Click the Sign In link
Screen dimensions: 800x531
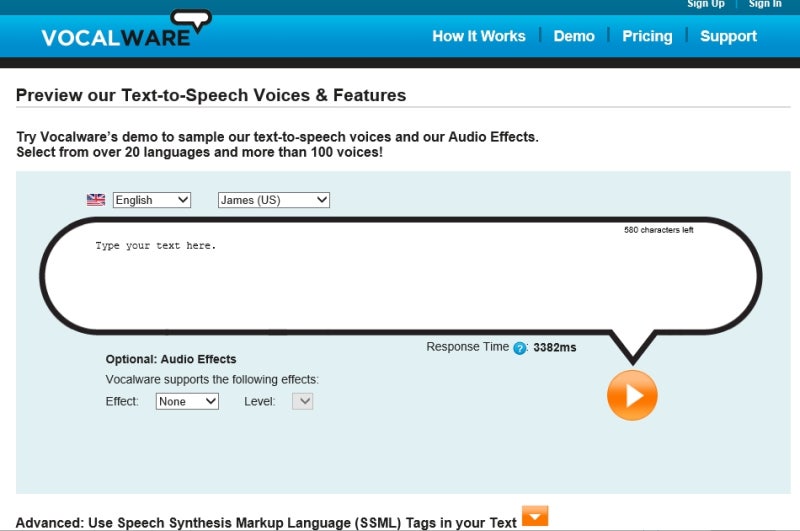(765, 4)
